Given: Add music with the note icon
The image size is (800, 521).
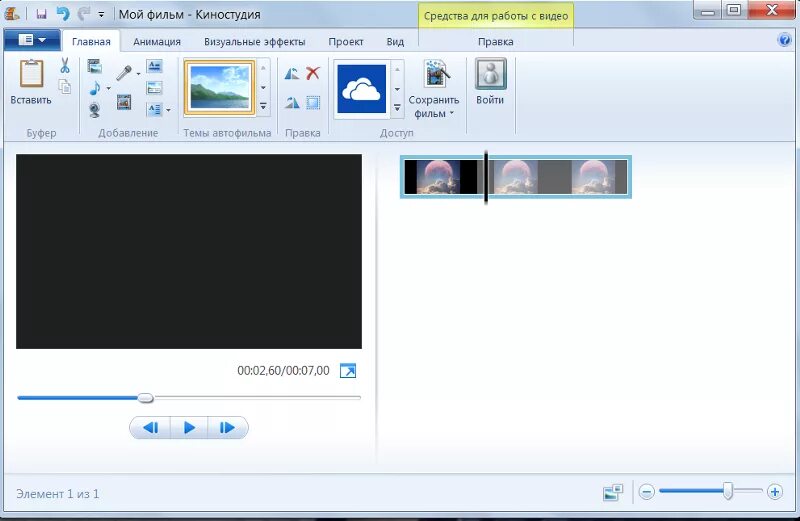Looking at the screenshot, I should [x=94, y=88].
